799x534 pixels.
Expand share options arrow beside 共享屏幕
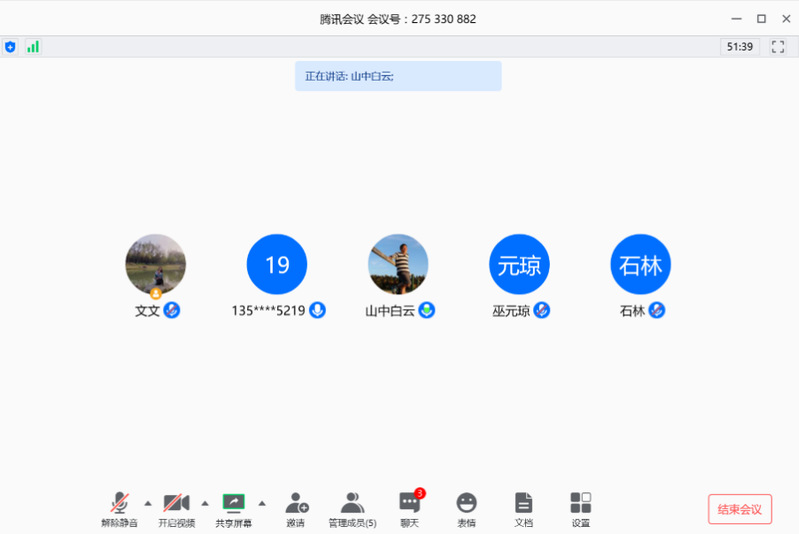pos(262,502)
